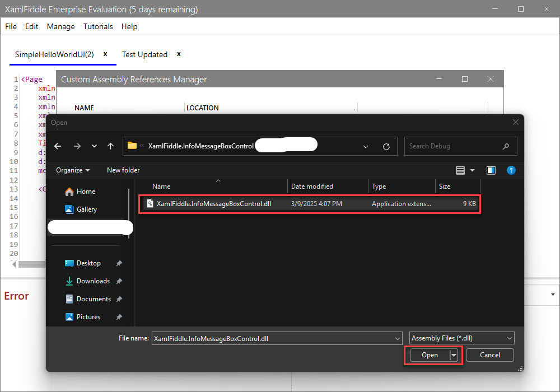Navigate to Documents folder
This screenshot has width=560, height=392.
(x=88, y=299)
